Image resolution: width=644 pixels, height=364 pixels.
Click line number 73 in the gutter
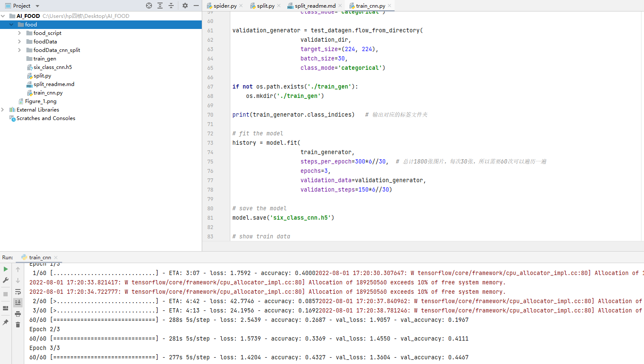pyautogui.click(x=210, y=143)
